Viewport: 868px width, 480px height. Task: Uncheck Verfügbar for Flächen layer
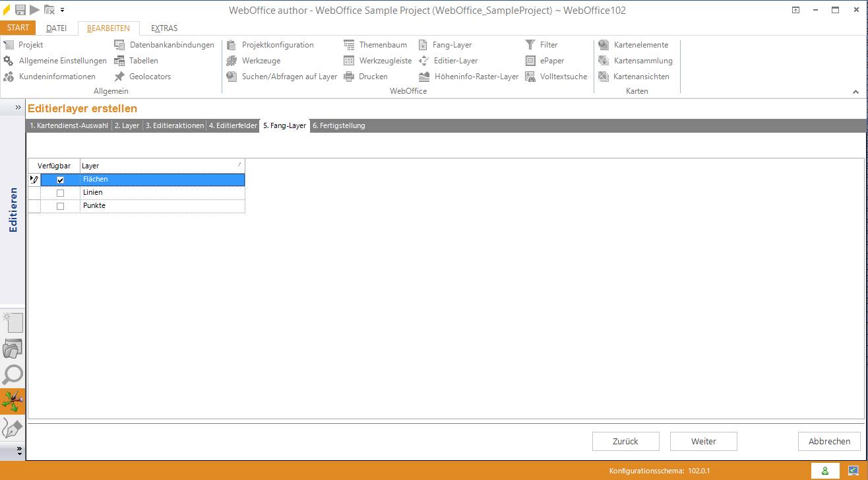[61, 180]
